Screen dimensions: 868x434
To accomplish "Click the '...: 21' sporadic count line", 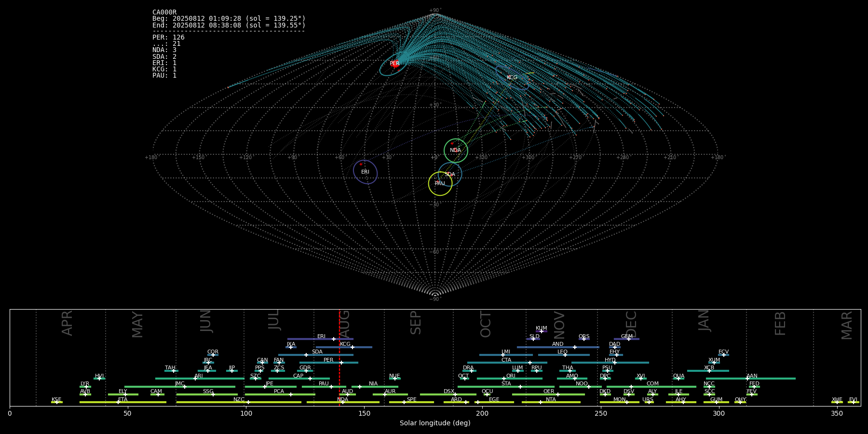I will (166, 44).
